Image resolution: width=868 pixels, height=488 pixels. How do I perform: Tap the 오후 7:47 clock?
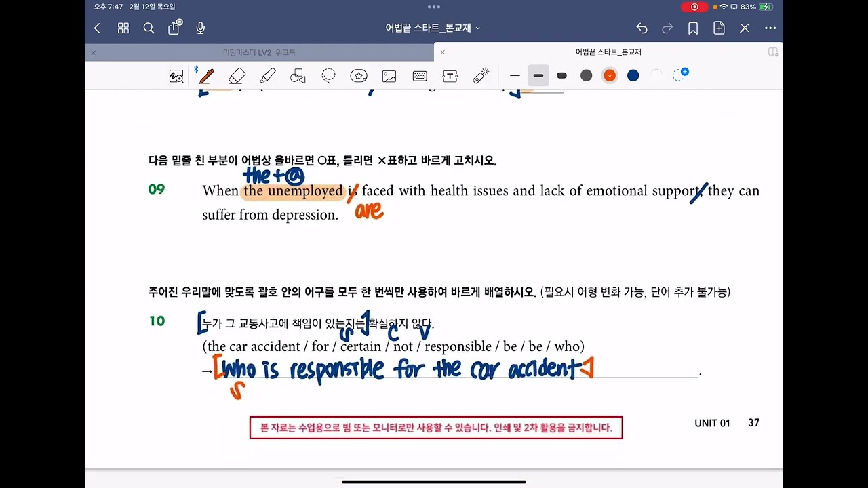coord(108,7)
